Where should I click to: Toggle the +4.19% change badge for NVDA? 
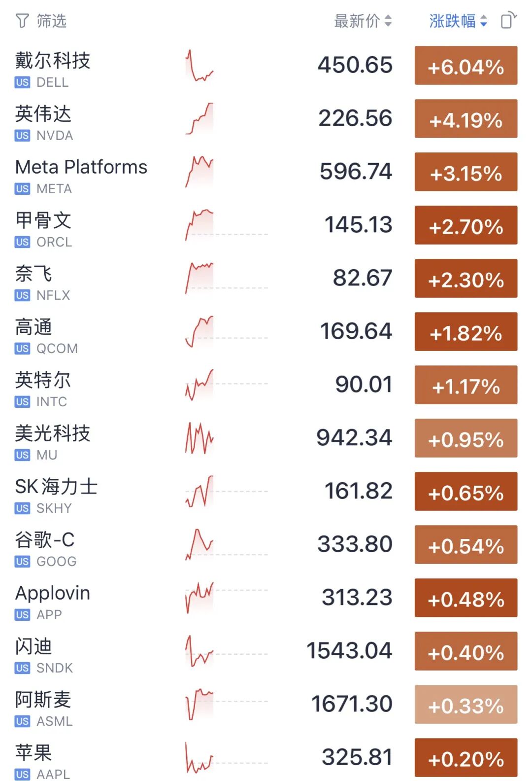pos(466,119)
